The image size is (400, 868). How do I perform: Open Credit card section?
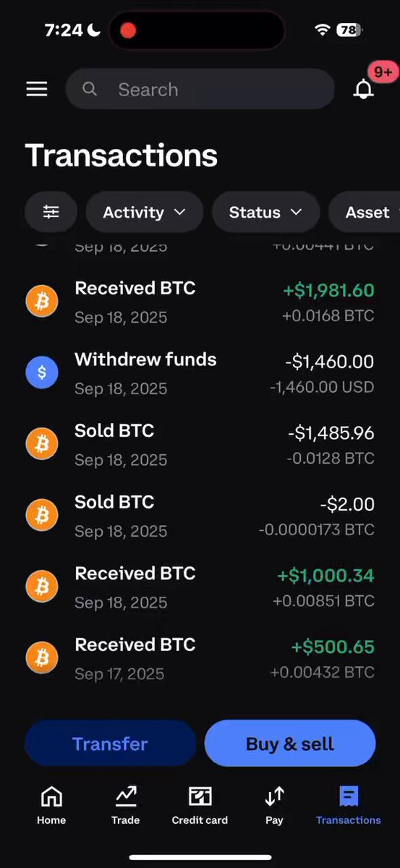(x=200, y=804)
